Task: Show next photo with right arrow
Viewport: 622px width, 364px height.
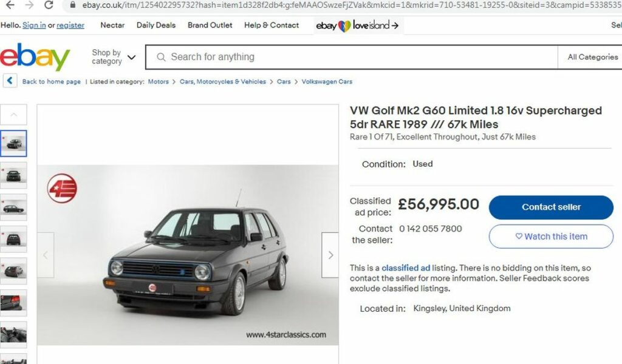Action: click(330, 255)
